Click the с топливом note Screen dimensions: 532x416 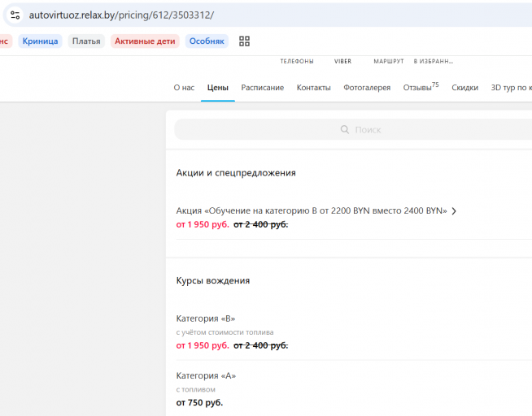[x=195, y=389]
